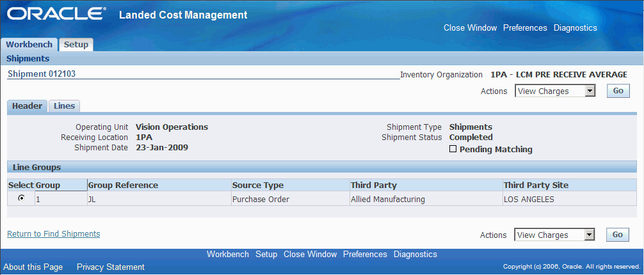Click Close Window link in footer
The width and height of the screenshot is (644, 275).
[x=310, y=254]
